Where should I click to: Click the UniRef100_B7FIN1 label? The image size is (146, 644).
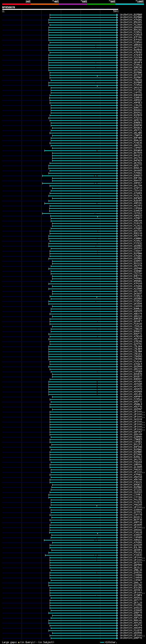[131, 37]
